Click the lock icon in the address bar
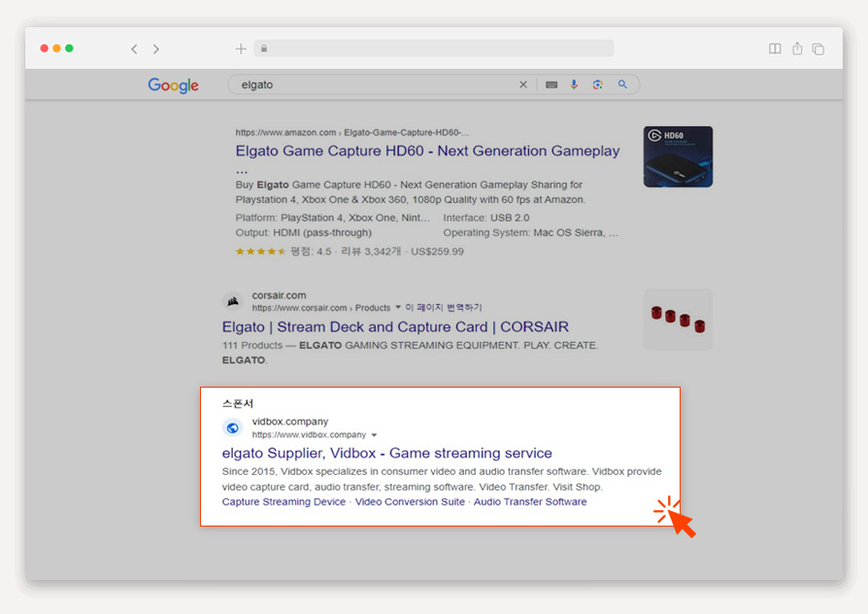The width and height of the screenshot is (868, 614). 264,49
